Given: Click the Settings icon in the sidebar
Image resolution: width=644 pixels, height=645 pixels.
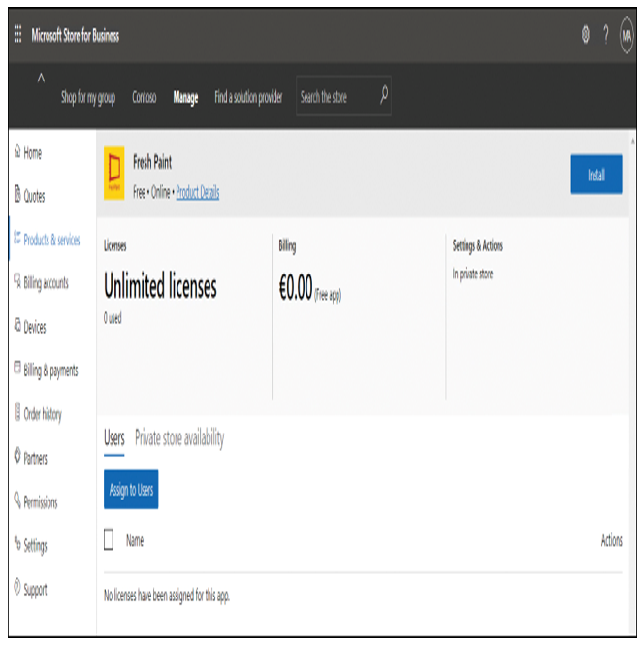Looking at the screenshot, I should [17, 543].
